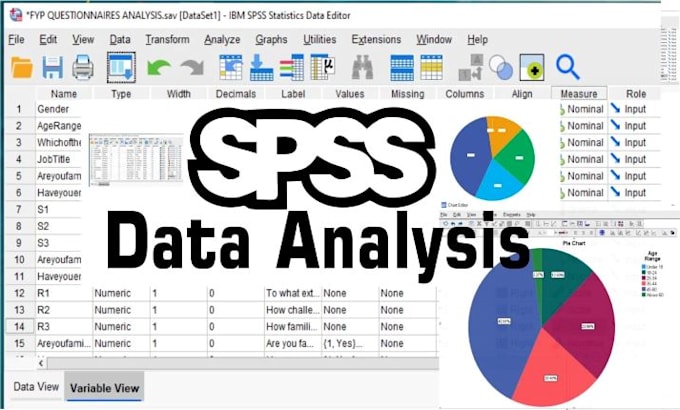Open the Variables info toolbar icon
The image size is (680, 410).
pos(291,67)
